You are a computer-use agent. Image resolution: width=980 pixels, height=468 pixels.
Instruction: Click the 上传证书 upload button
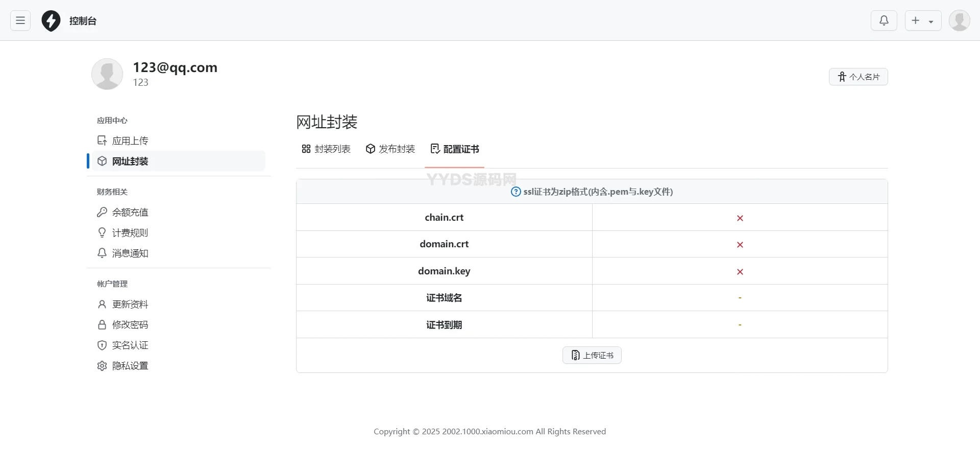(592, 355)
